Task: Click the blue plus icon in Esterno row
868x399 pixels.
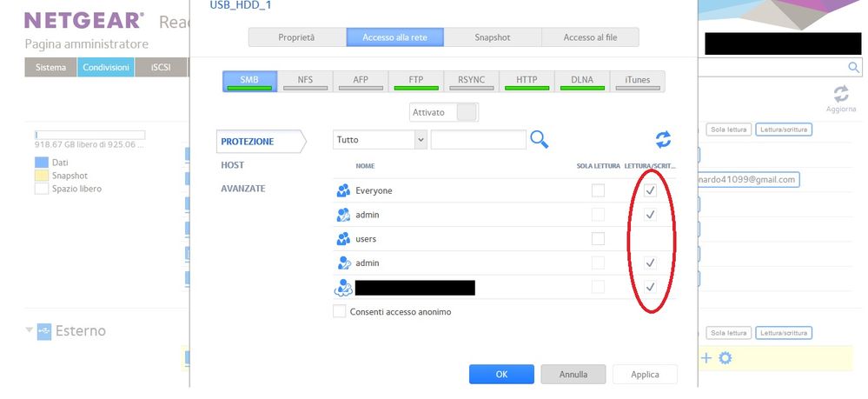Action: [x=706, y=358]
